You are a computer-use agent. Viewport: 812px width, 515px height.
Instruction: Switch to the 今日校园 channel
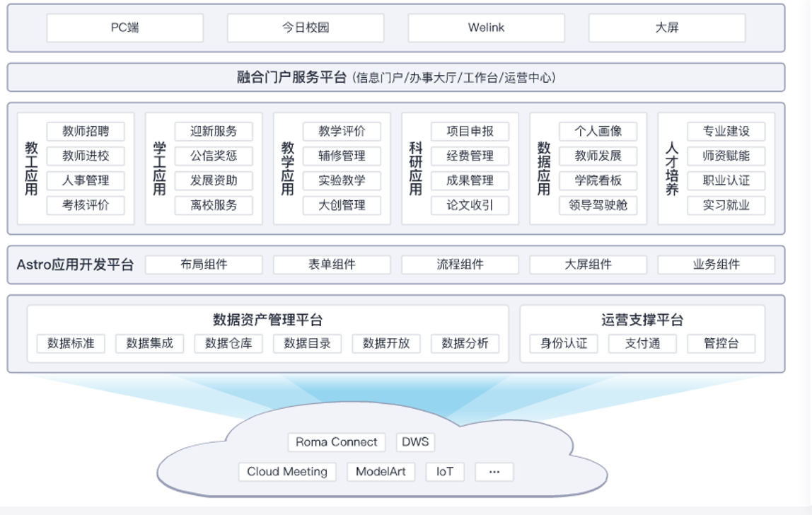(304, 28)
